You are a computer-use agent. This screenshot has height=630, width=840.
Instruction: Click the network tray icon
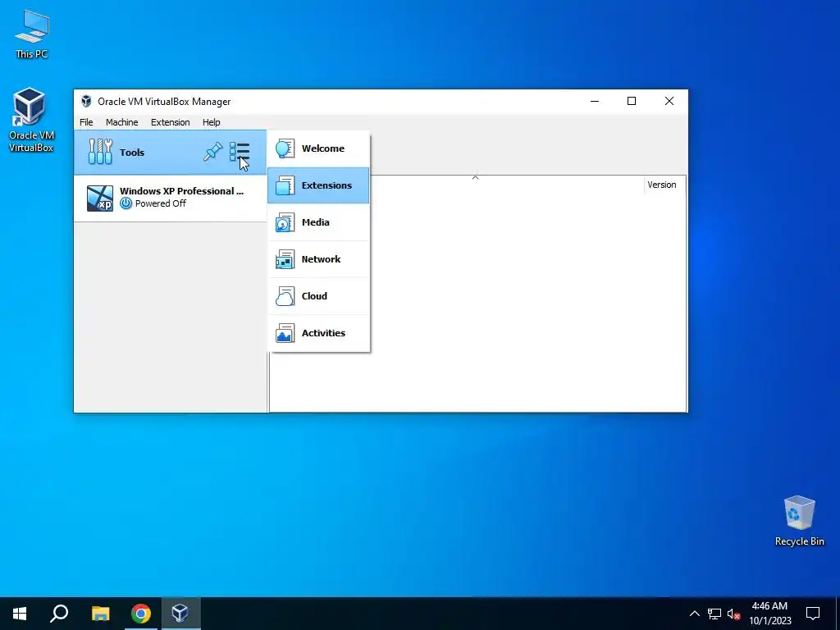(714, 614)
